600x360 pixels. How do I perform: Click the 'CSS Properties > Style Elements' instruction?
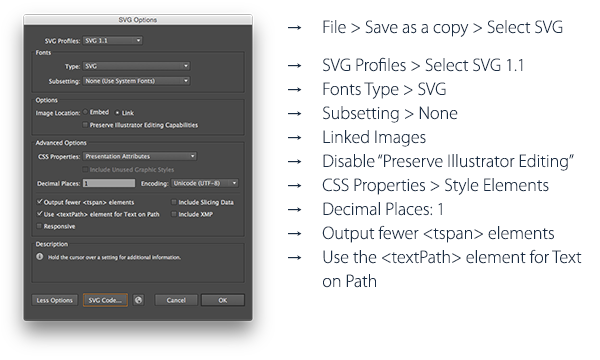(435, 186)
